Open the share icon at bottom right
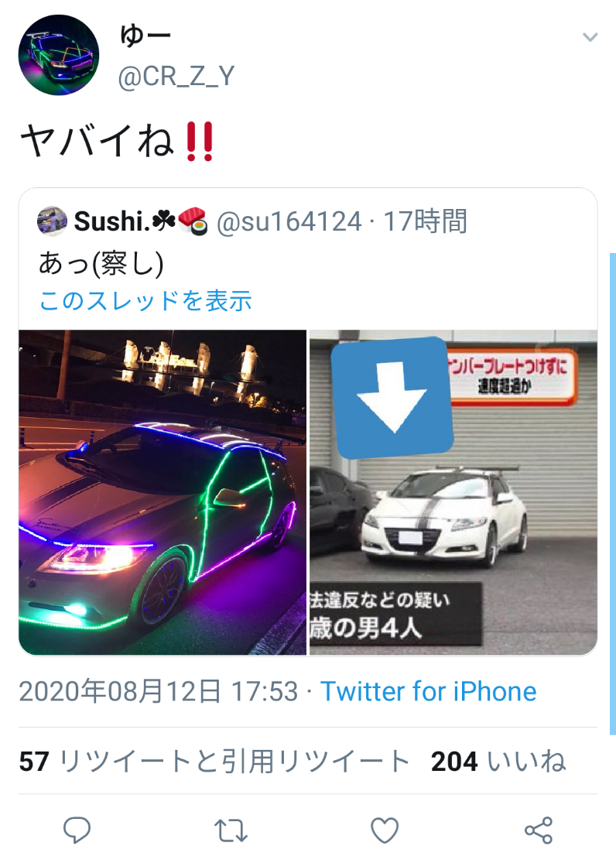 538,830
